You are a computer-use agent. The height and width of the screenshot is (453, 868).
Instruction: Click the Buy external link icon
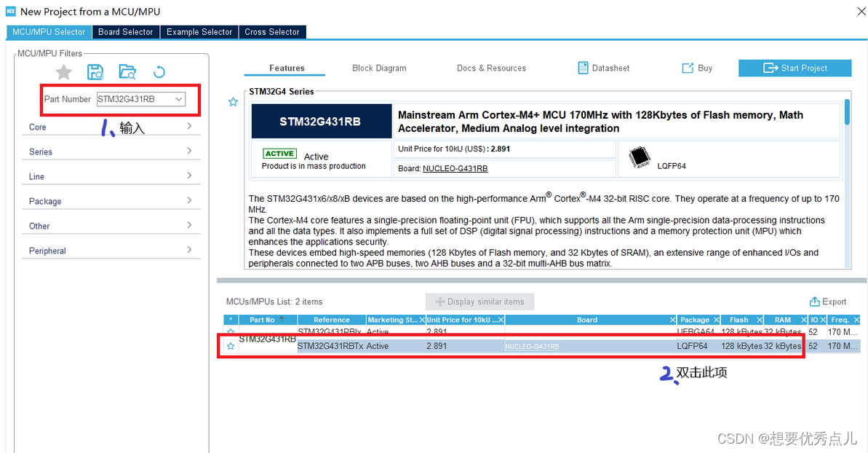688,68
